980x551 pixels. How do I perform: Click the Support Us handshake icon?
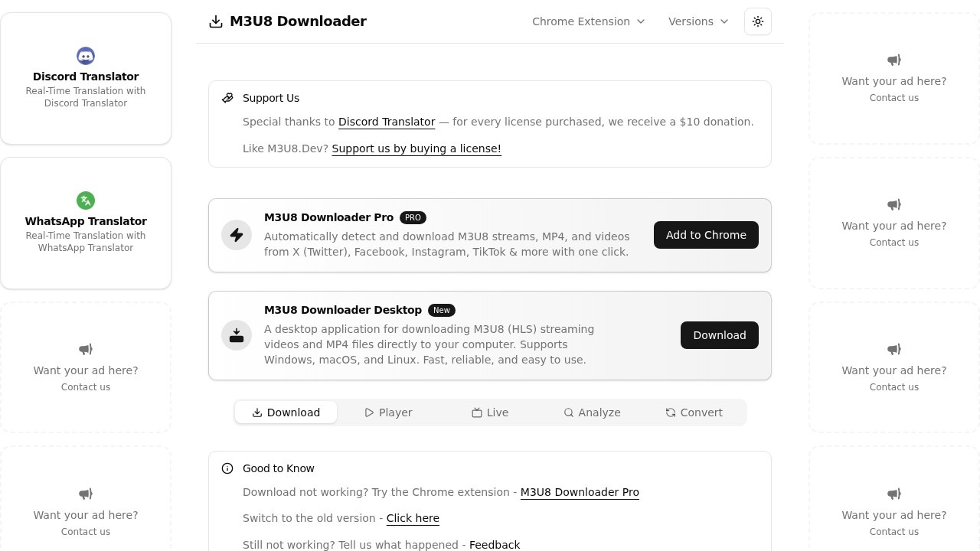pos(227,98)
